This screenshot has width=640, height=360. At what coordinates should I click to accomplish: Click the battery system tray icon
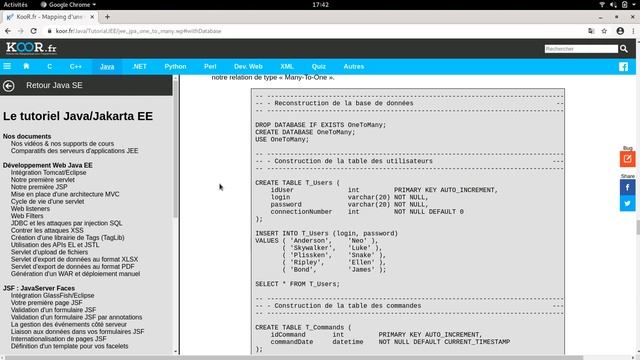coord(624,4)
